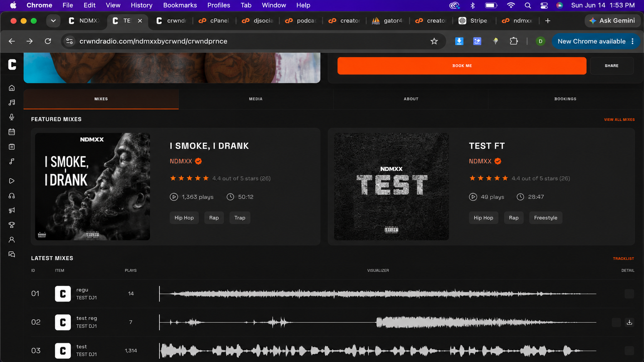Open the trophy icon in the sidebar
This screenshot has height=362, width=644.
12,225
